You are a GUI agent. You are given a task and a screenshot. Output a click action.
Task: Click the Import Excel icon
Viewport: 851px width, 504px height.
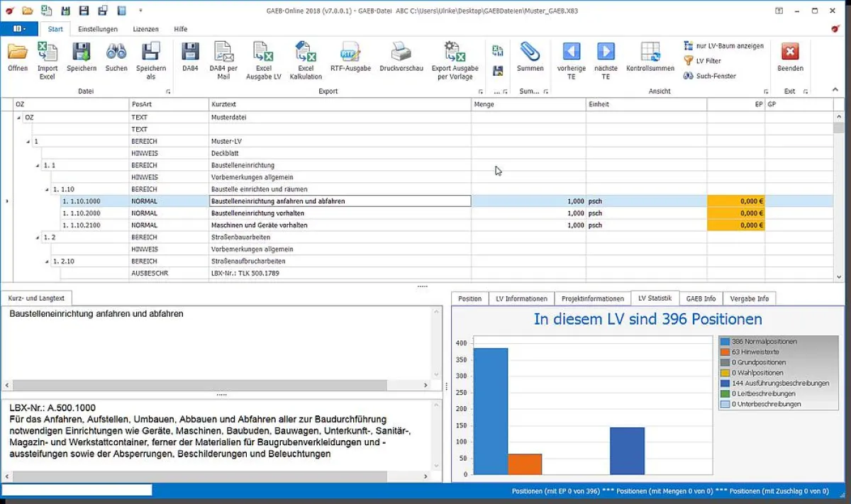(48, 53)
